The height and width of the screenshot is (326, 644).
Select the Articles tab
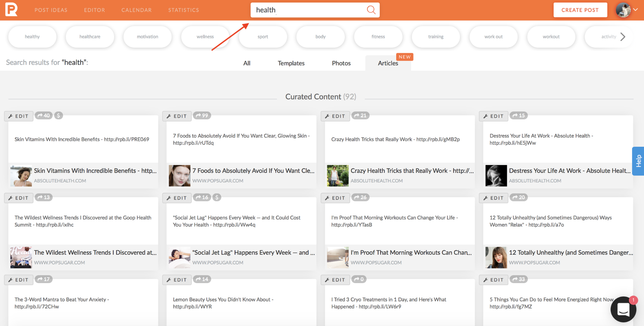pos(388,63)
